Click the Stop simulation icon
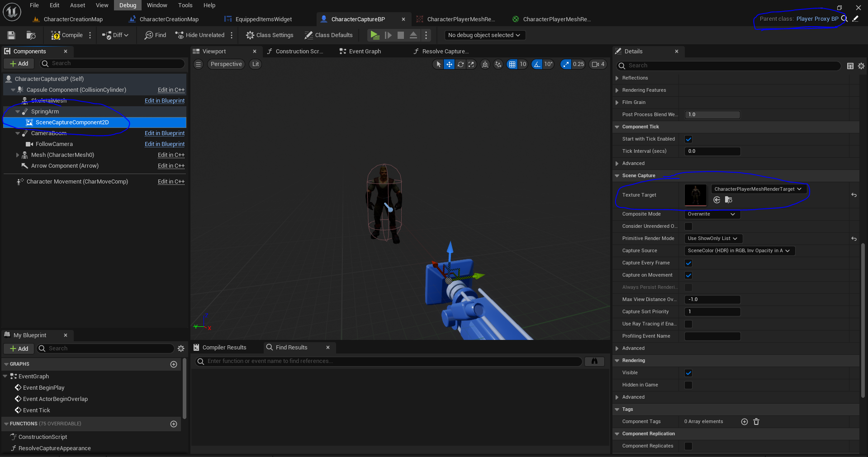The width and height of the screenshot is (868, 457). coord(400,35)
